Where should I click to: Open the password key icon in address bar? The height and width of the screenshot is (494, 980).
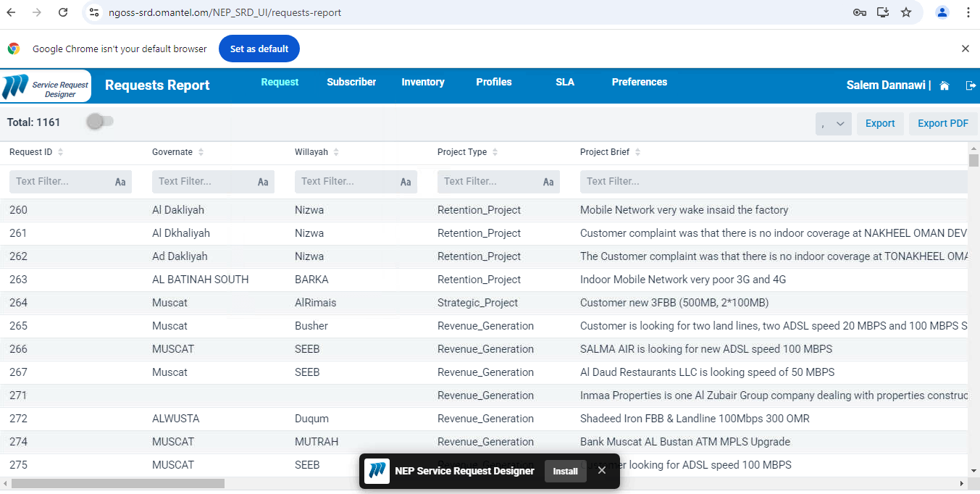pyautogui.click(x=860, y=12)
